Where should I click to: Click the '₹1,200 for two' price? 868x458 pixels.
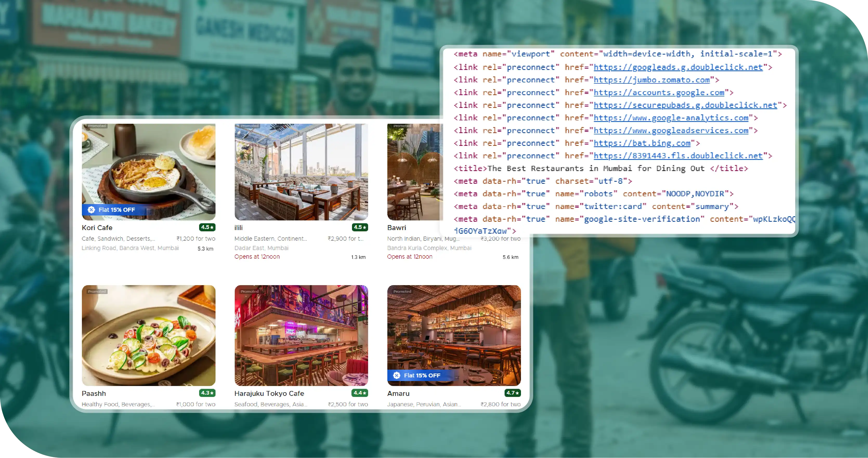pos(196,239)
